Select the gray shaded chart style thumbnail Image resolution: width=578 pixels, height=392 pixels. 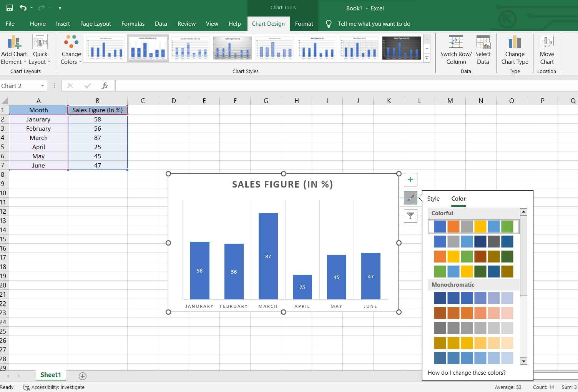point(232,48)
